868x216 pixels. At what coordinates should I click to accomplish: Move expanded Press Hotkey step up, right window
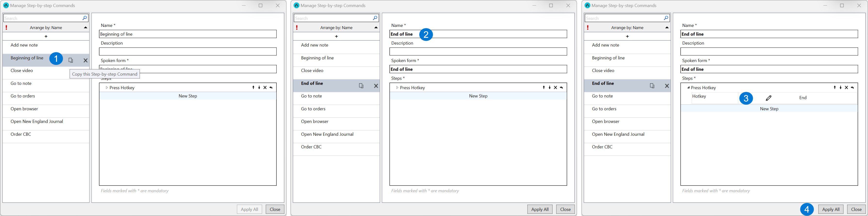tap(835, 88)
